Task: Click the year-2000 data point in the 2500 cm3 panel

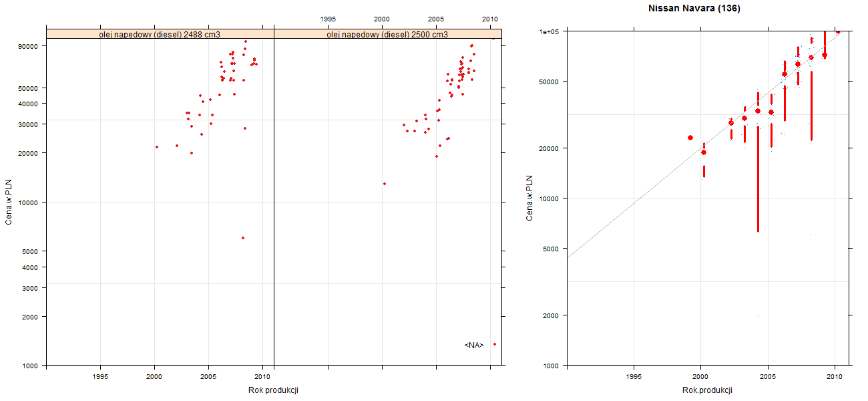Action: [x=385, y=184]
